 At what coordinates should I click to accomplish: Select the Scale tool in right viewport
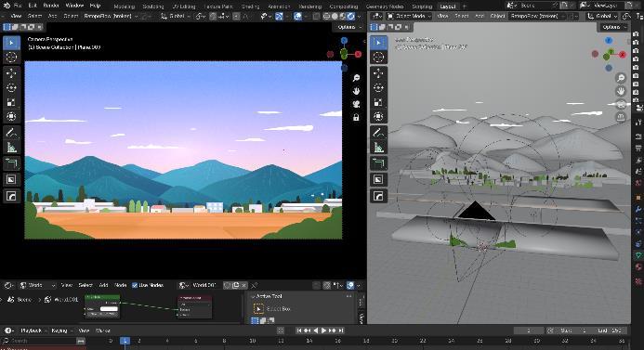(x=378, y=102)
